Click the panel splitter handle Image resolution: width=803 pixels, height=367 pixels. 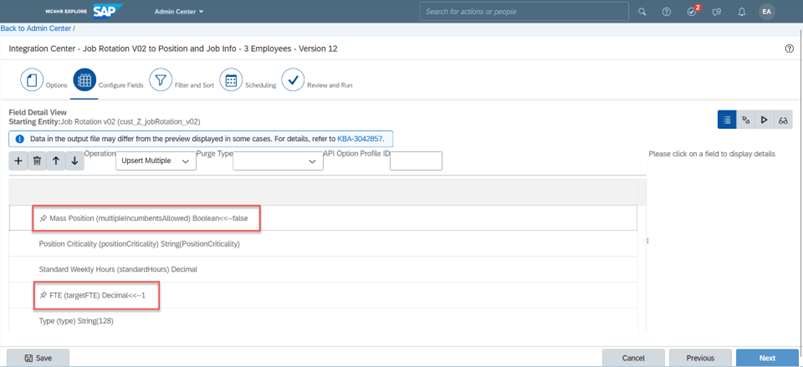point(647,241)
